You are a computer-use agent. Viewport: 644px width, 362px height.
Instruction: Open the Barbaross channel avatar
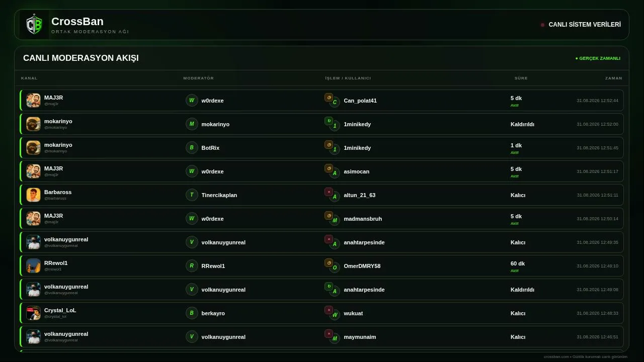pyautogui.click(x=33, y=195)
